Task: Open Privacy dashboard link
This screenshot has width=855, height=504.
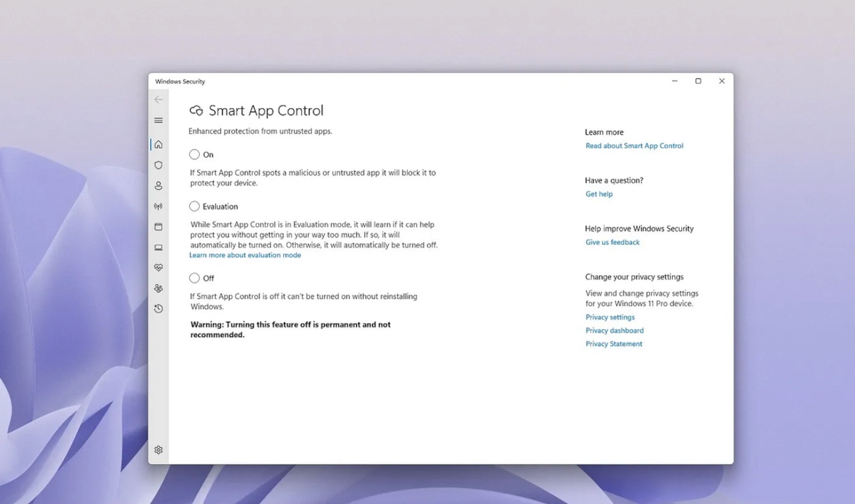Action: (615, 330)
